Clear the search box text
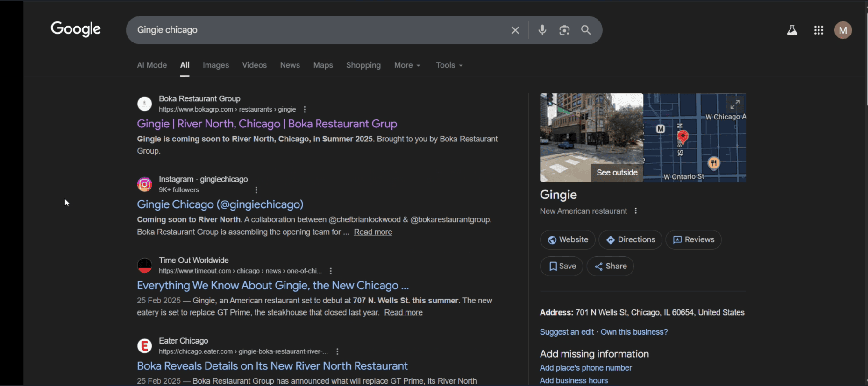The height and width of the screenshot is (386, 868). coord(515,30)
